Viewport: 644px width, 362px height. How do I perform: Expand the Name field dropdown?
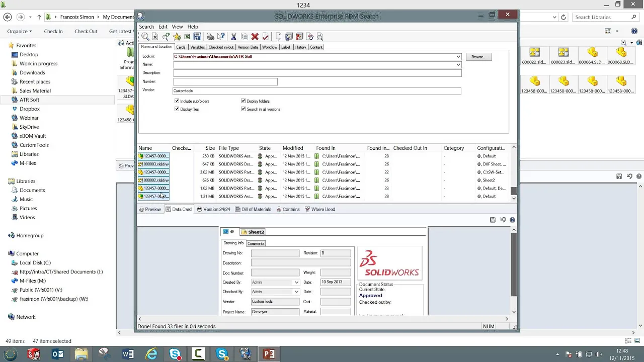coord(458,65)
